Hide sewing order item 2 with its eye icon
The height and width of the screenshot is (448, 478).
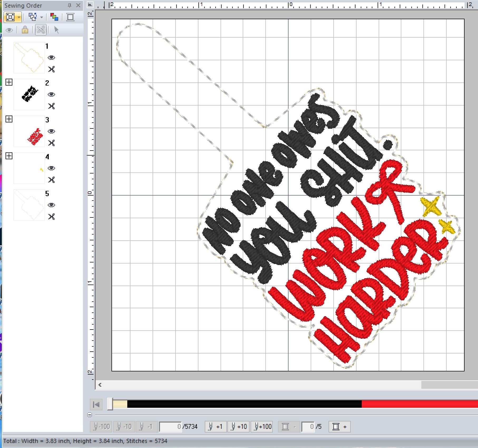click(x=51, y=94)
